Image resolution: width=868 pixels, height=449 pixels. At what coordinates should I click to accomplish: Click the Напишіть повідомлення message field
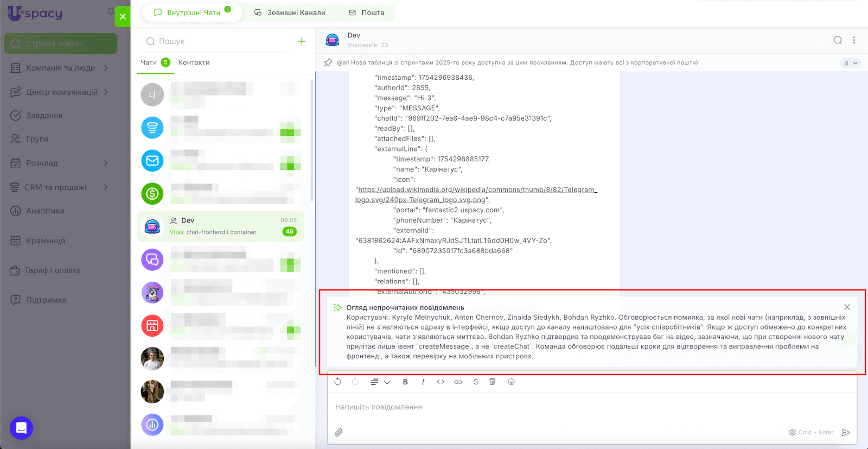tap(592, 407)
